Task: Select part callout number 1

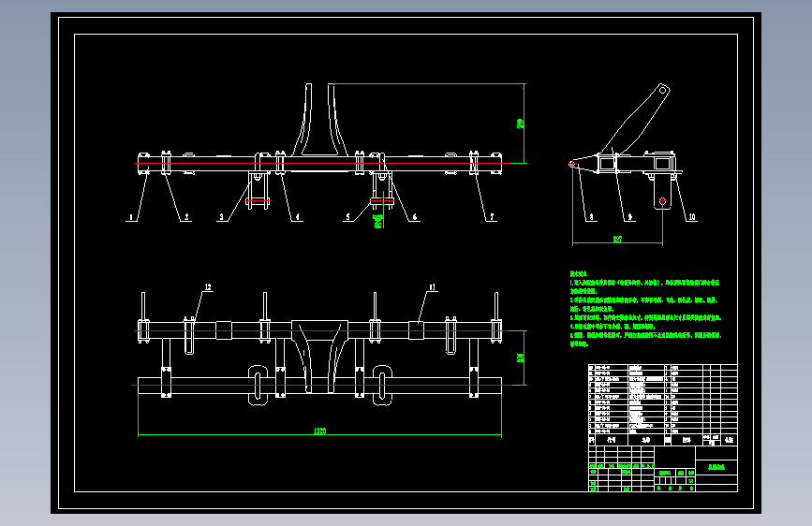Action: point(131,217)
